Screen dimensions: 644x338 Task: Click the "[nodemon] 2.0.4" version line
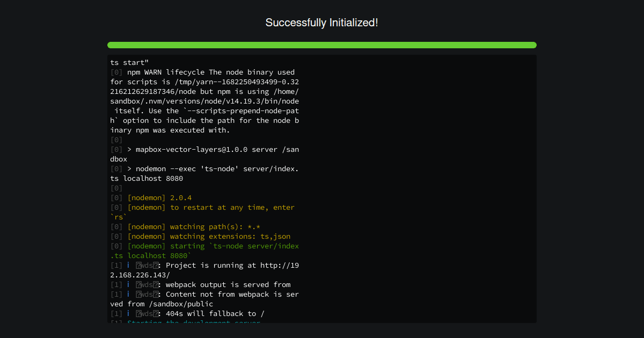(x=159, y=198)
